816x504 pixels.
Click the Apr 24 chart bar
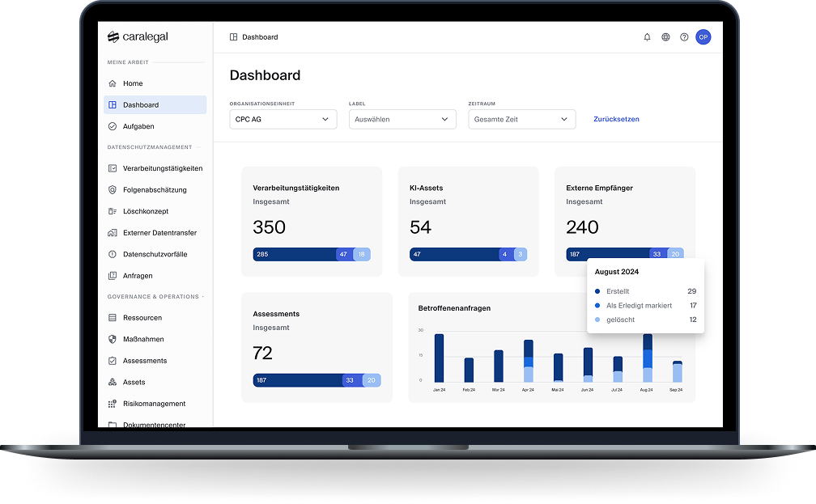pyautogui.click(x=528, y=361)
